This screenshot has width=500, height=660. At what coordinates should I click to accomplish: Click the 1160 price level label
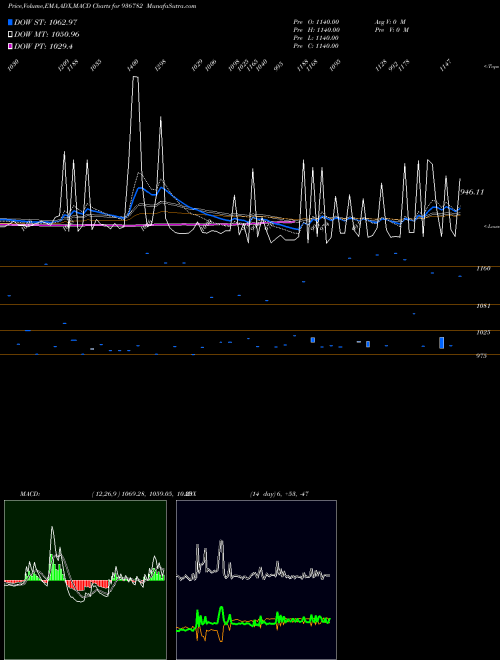(483, 268)
